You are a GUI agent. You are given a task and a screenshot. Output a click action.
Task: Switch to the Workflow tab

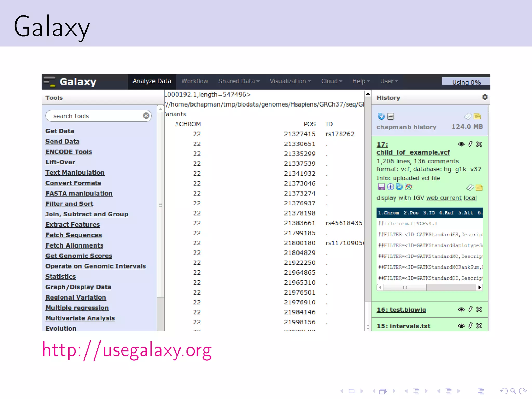[x=195, y=81]
